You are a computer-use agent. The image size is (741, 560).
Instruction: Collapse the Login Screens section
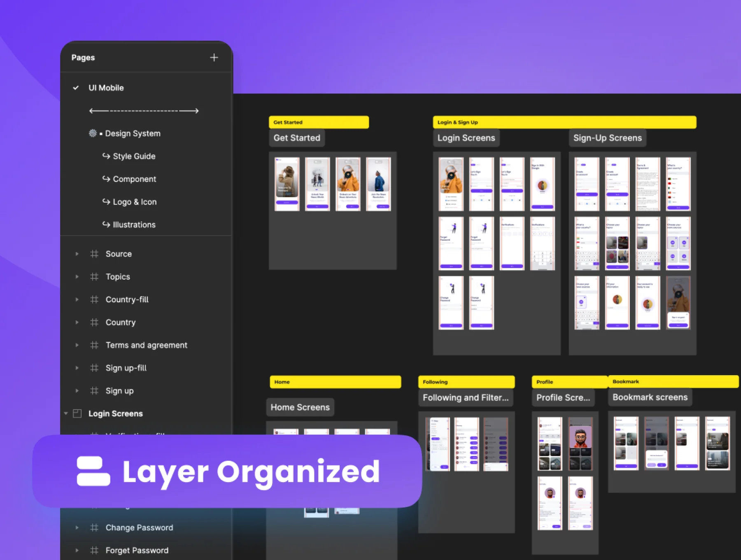[66, 413]
